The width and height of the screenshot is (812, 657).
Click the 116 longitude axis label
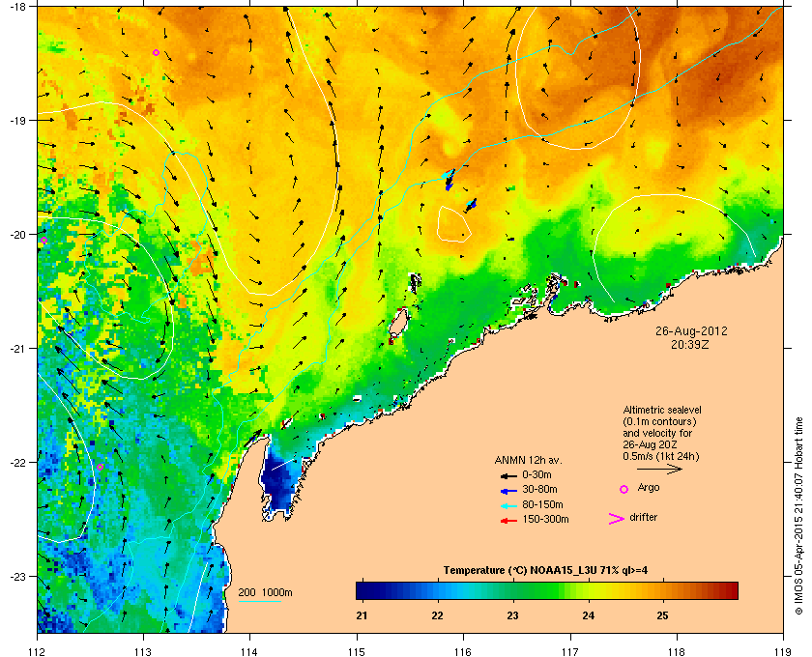click(463, 652)
